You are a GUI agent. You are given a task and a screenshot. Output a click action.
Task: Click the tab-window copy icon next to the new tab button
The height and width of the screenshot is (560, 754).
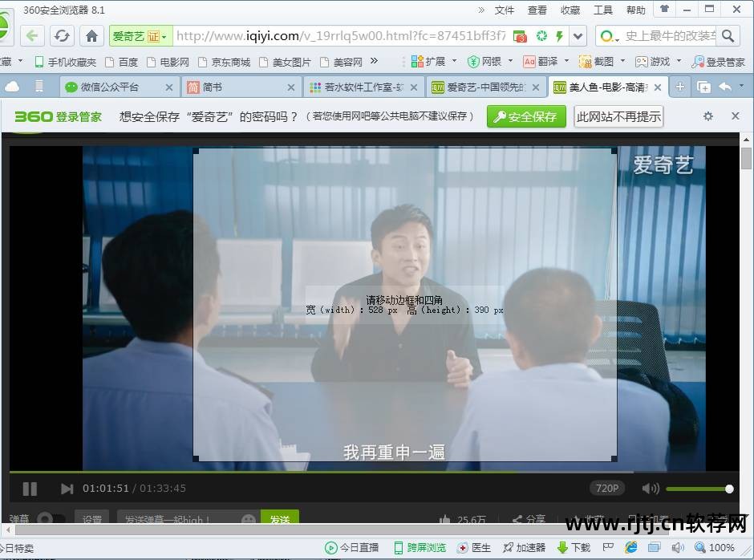703,87
